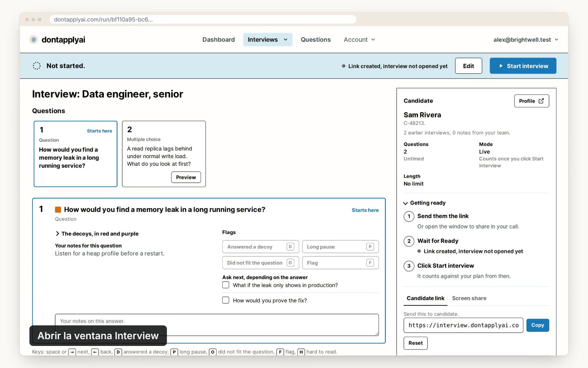Click the orange square beside question title
This screenshot has height=368, width=588.
coord(58,210)
